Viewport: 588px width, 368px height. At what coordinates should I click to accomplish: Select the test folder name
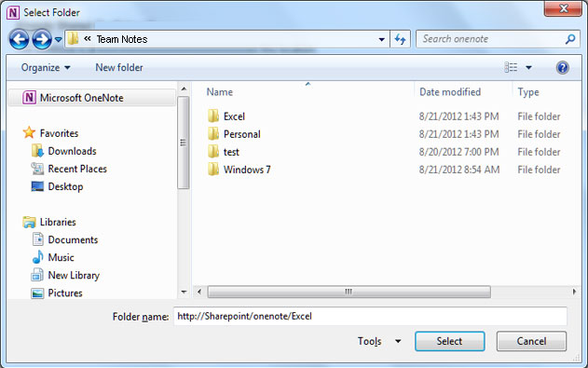[x=231, y=152]
